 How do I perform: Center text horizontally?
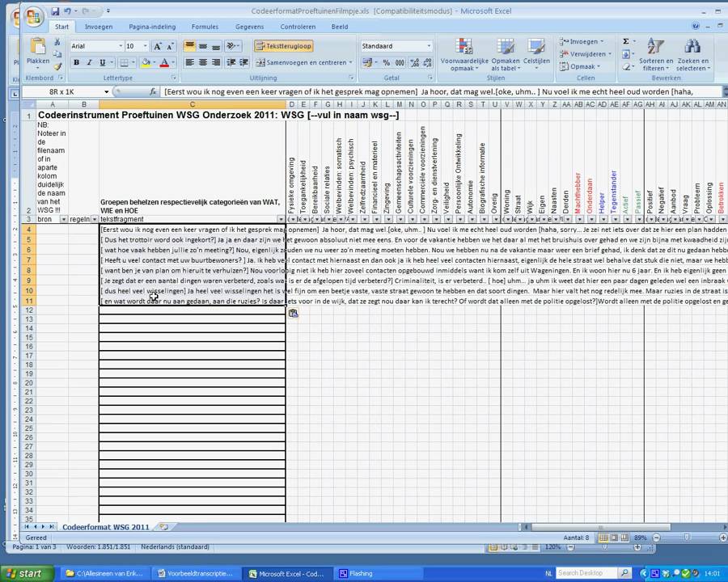pos(203,62)
